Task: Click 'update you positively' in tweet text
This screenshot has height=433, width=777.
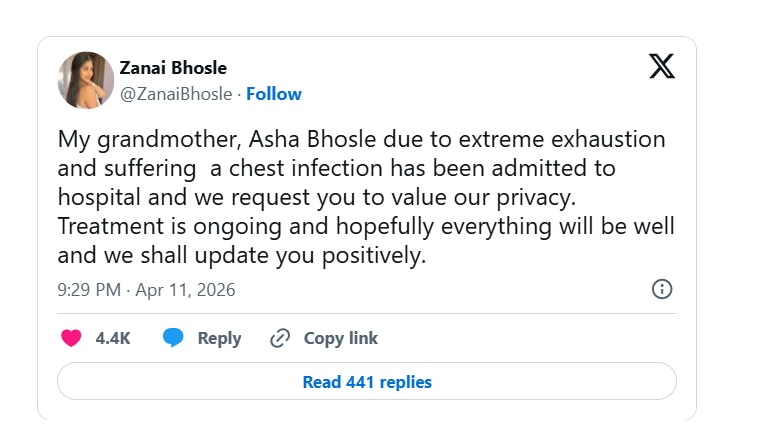Action: coord(328,255)
